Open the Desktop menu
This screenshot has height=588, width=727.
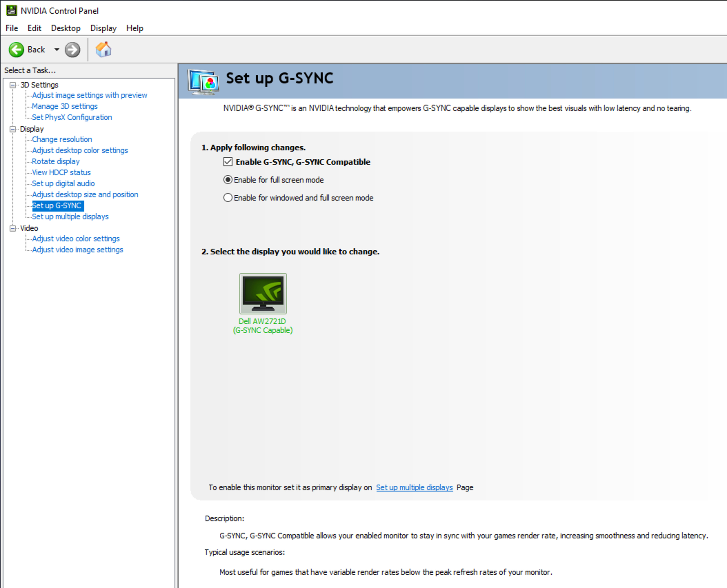click(66, 28)
